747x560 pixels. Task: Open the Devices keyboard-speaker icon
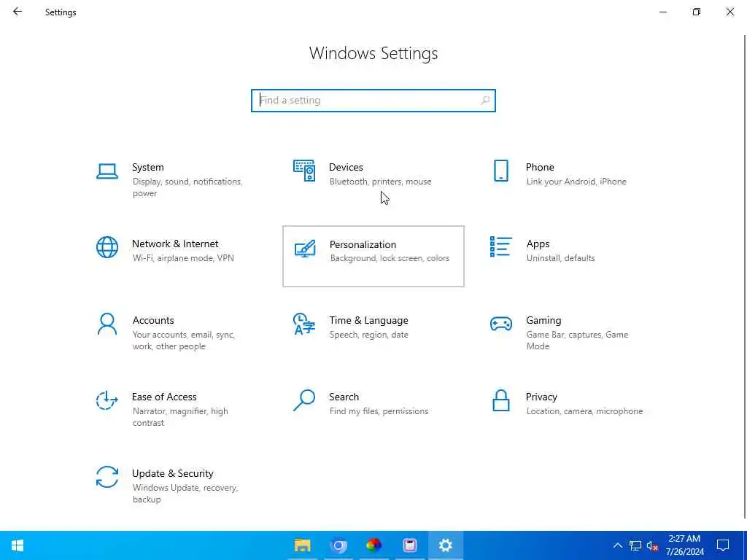(x=304, y=171)
